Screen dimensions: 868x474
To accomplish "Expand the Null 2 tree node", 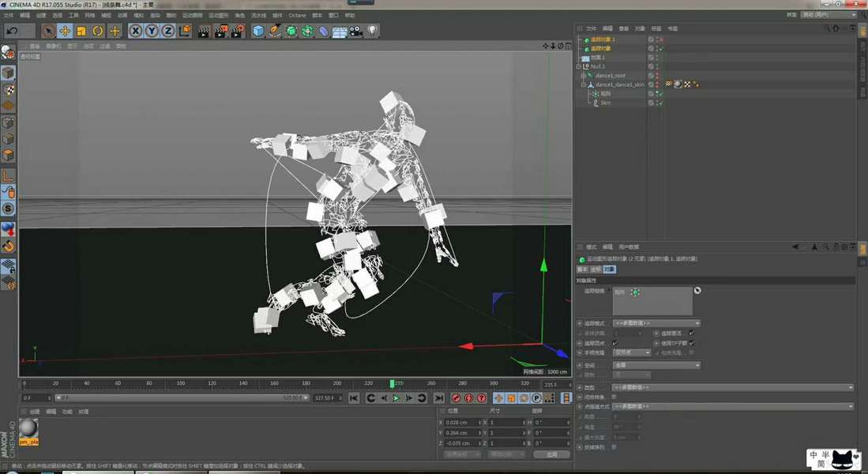I will (578, 66).
